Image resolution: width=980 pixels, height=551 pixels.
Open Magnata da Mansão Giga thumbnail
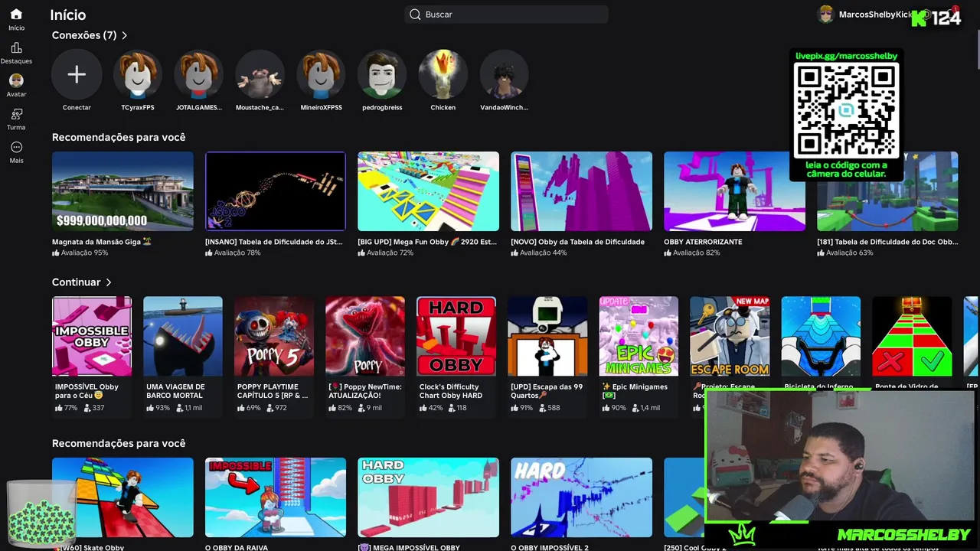[122, 191]
